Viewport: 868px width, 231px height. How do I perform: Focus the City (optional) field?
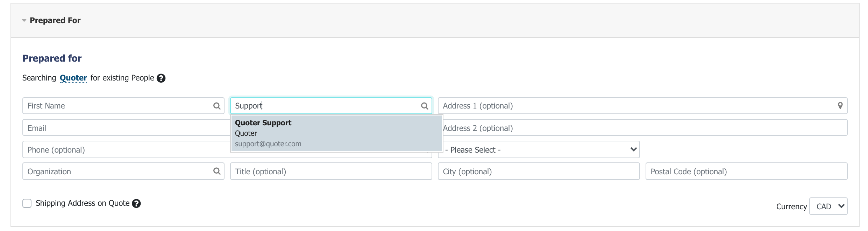[539, 171]
